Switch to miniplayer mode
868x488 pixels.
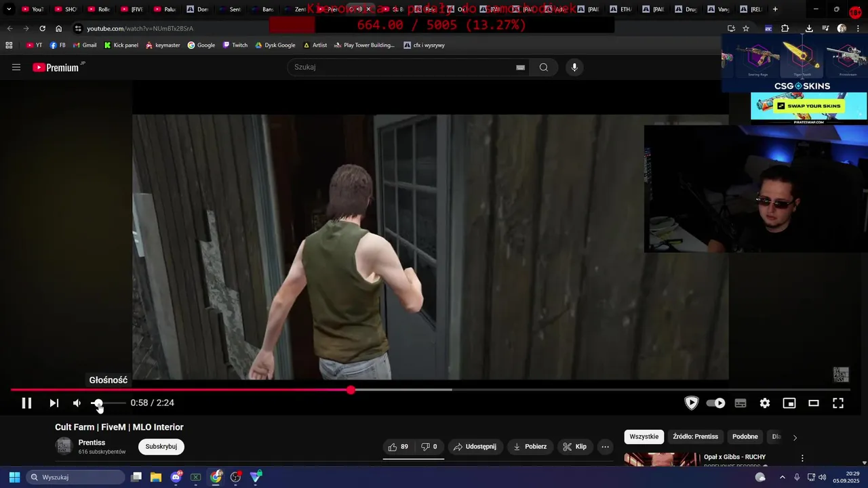pyautogui.click(x=789, y=403)
